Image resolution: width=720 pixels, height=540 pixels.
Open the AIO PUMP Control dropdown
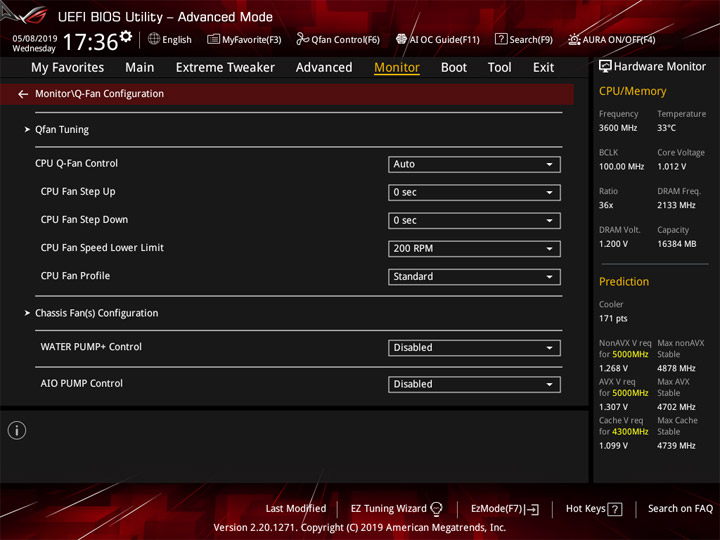(474, 384)
